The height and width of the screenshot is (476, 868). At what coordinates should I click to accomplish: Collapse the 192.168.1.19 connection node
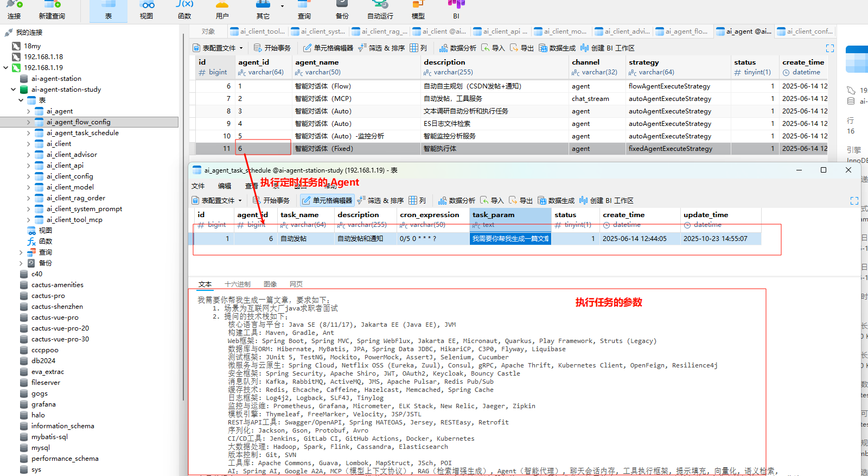(x=6, y=68)
